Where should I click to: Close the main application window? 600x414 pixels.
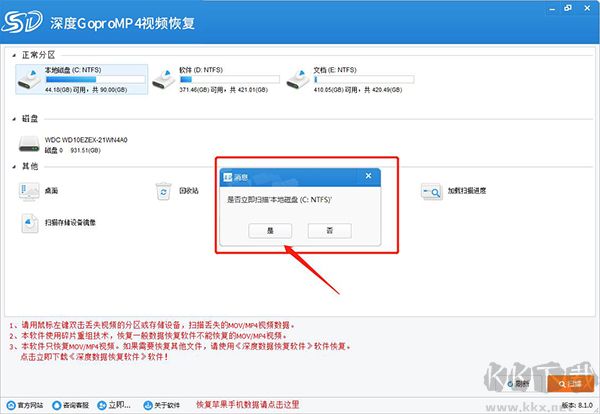click(587, 8)
